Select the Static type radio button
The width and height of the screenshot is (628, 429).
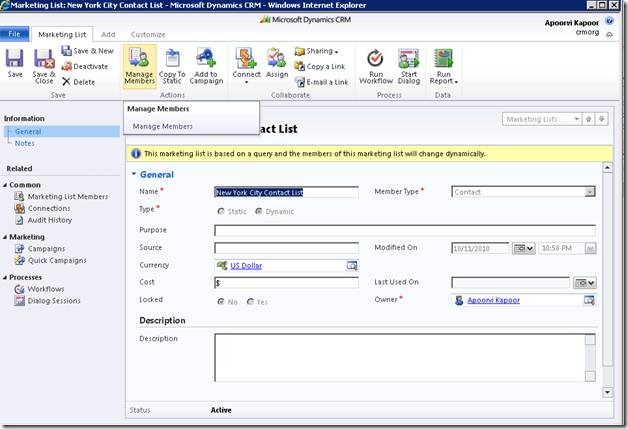[221, 211]
